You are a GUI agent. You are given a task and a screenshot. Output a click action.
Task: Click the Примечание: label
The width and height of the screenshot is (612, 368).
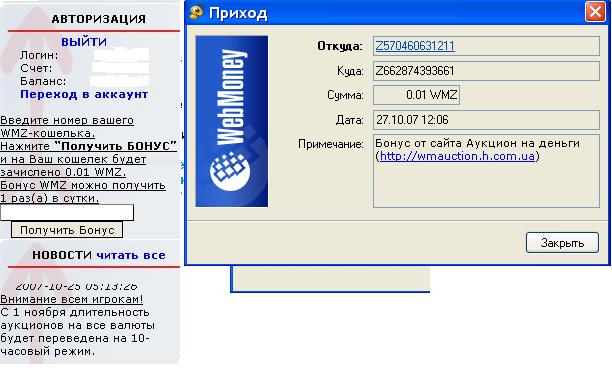pyautogui.click(x=330, y=144)
